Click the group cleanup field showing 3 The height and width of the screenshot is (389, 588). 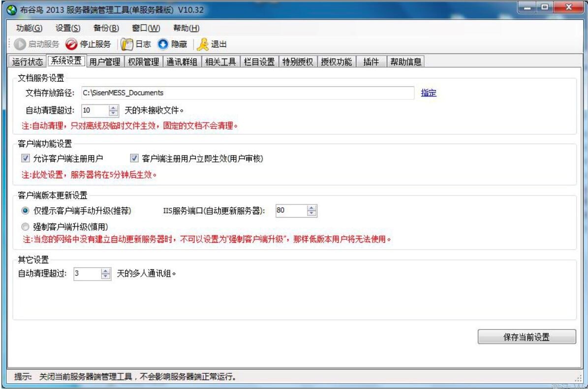(88, 273)
